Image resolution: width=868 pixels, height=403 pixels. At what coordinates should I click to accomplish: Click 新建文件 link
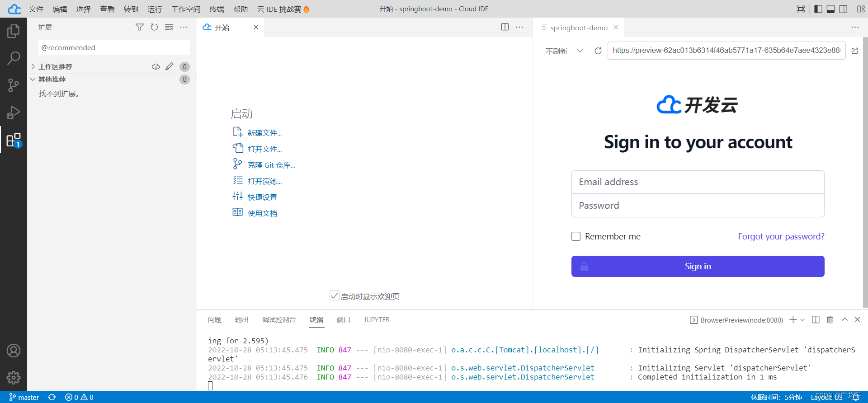[264, 133]
